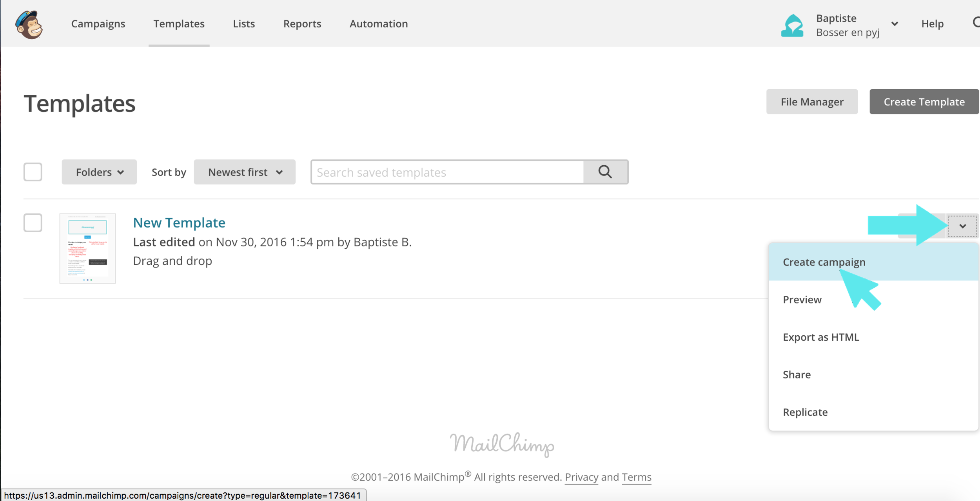Open the New Template title link
Image resolution: width=980 pixels, height=501 pixels.
[x=179, y=222]
